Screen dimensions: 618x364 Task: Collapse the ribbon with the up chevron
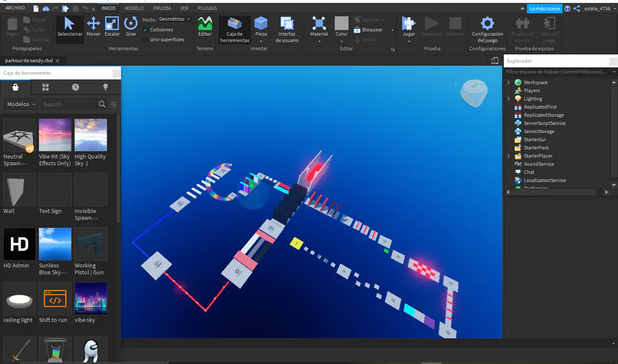pyautogui.click(x=523, y=8)
